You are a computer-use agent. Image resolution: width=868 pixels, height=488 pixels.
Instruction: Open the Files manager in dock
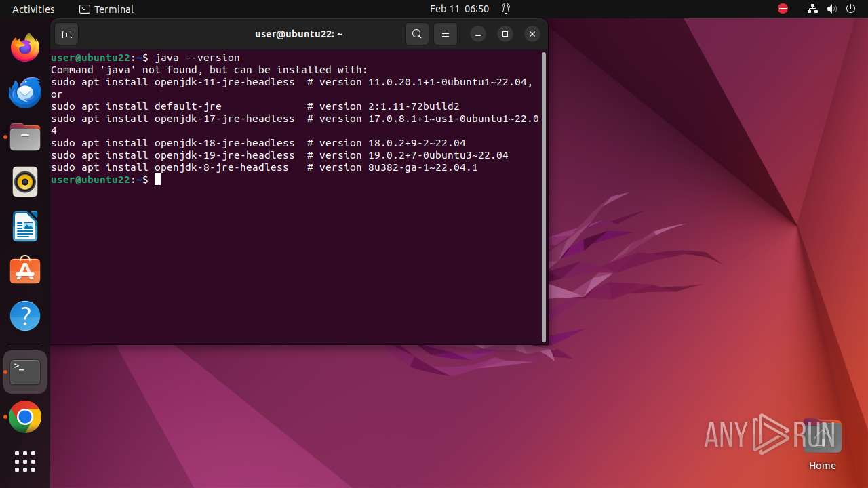[25, 137]
